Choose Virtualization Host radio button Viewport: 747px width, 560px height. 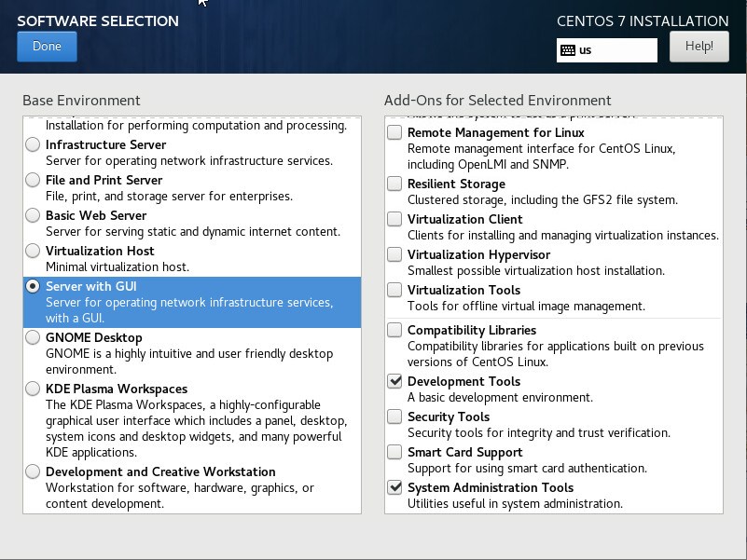[33, 251]
